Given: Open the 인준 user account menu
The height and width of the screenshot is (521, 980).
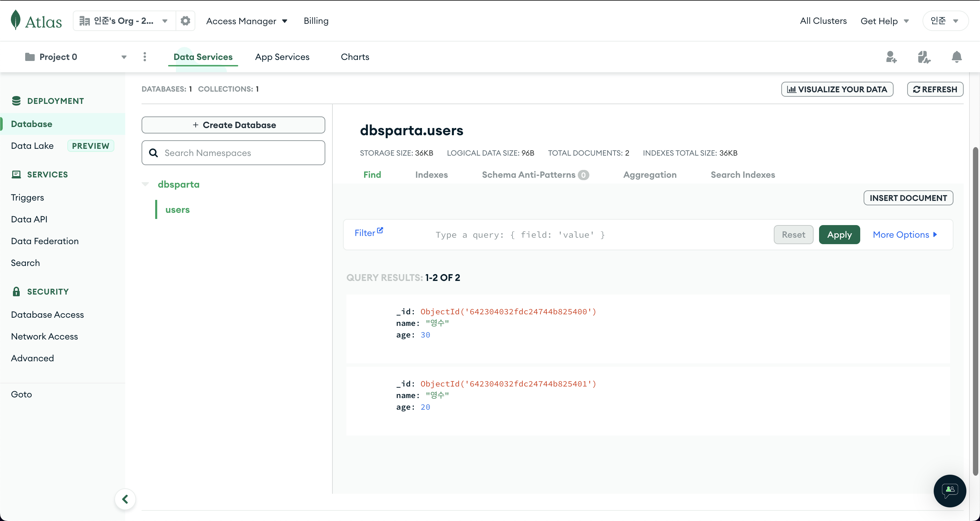Looking at the screenshot, I should [x=945, y=20].
